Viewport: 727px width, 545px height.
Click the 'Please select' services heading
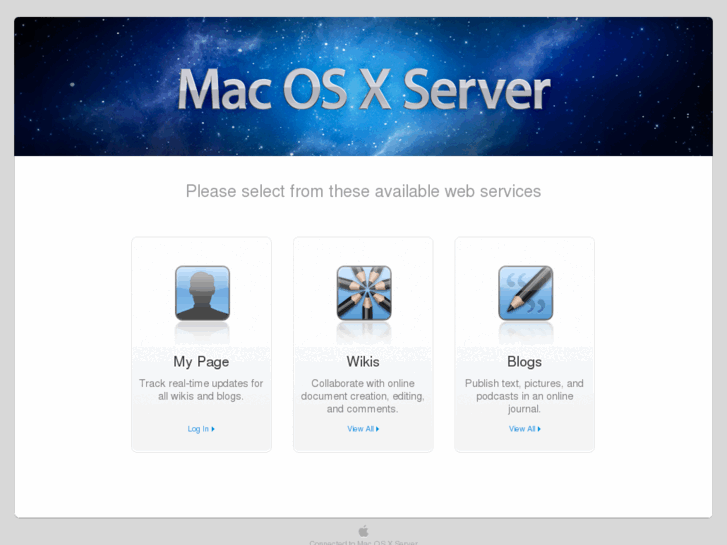(x=364, y=191)
